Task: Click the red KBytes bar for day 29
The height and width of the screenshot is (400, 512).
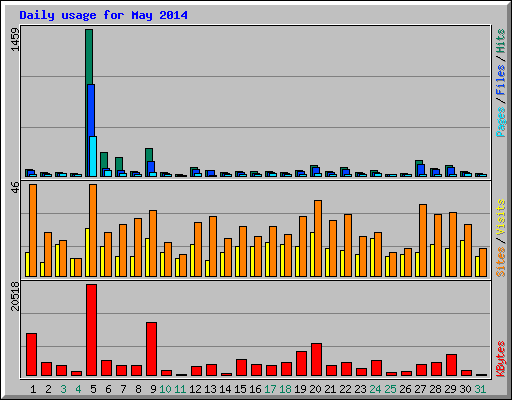Action: coord(451,365)
